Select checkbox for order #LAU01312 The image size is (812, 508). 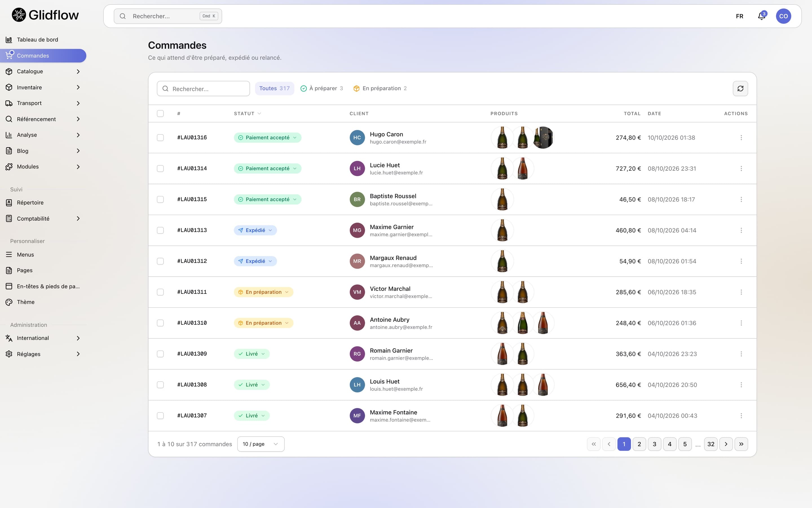pos(160,261)
